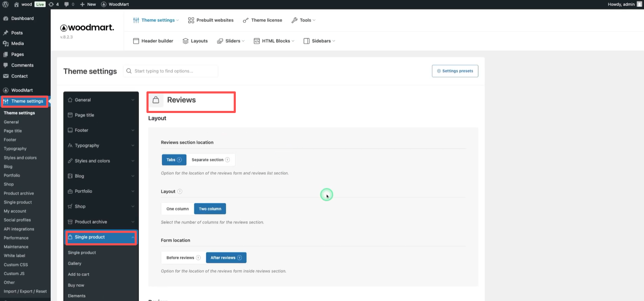Select Two column layout option

pyautogui.click(x=210, y=209)
